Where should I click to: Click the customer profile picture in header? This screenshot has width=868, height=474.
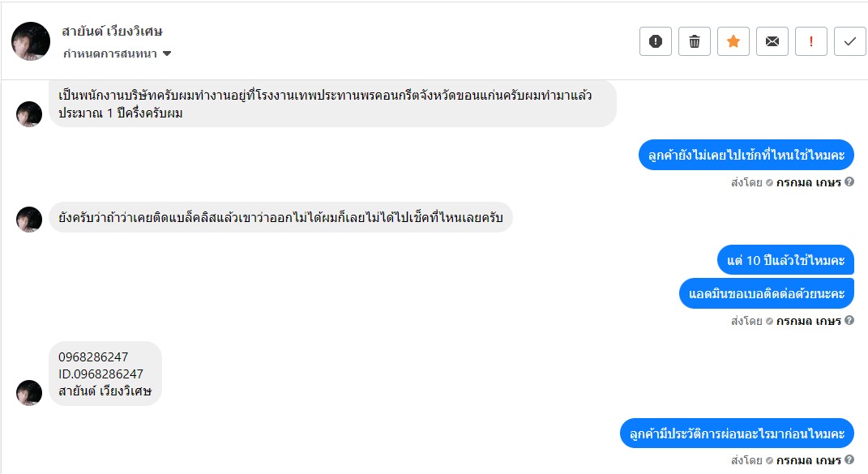[x=31, y=41]
